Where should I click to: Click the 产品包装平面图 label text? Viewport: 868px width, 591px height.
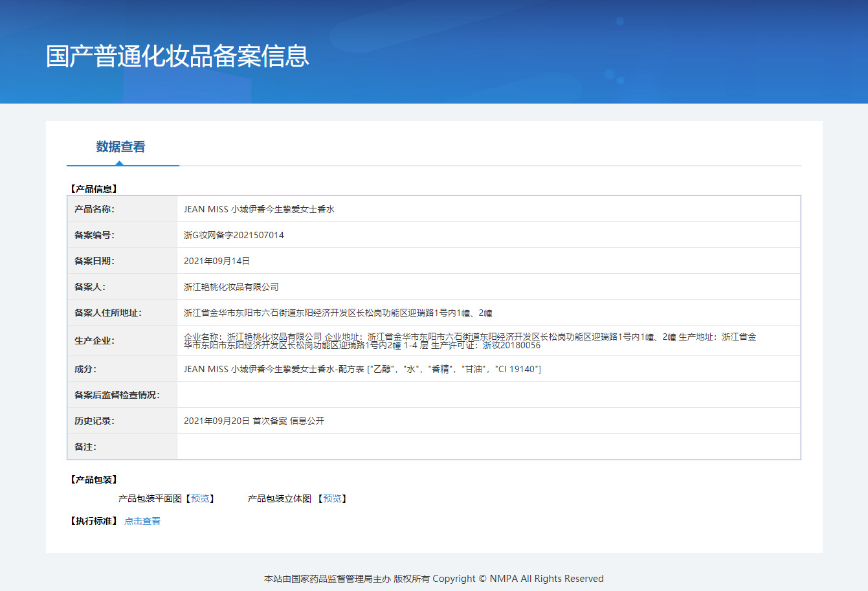(150, 498)
